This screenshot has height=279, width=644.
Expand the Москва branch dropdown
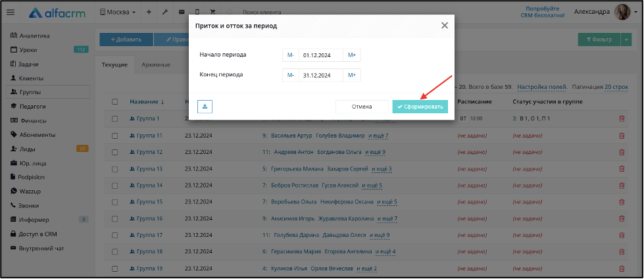click(x=118, y=12)
